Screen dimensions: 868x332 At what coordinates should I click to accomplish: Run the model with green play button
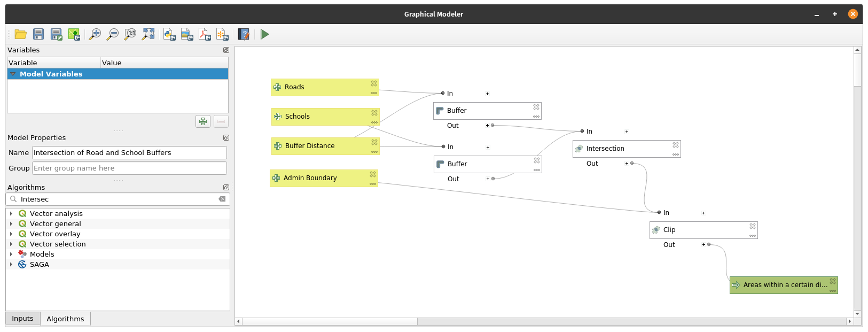pyautogui.click(x=265, y=34)
